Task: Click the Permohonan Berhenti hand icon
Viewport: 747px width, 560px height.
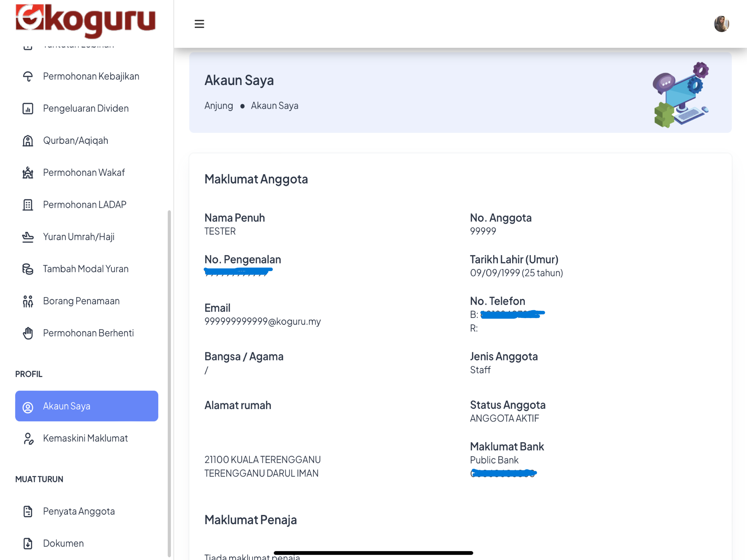Action: click(28, 333)
